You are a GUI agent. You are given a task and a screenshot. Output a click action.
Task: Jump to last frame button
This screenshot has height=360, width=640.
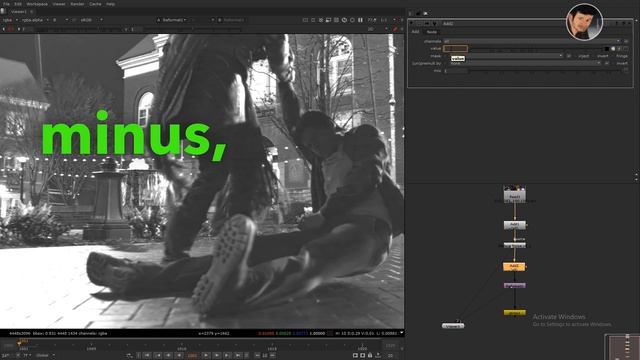click(238, 356)
